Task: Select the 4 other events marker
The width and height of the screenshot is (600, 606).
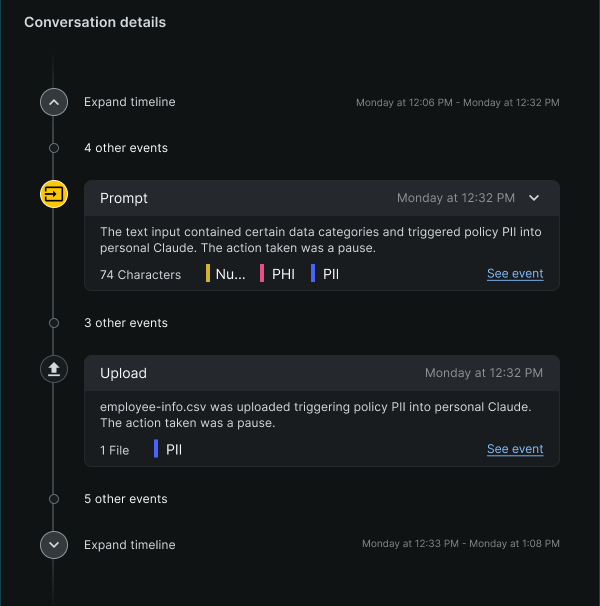Action: click(54, 148)
